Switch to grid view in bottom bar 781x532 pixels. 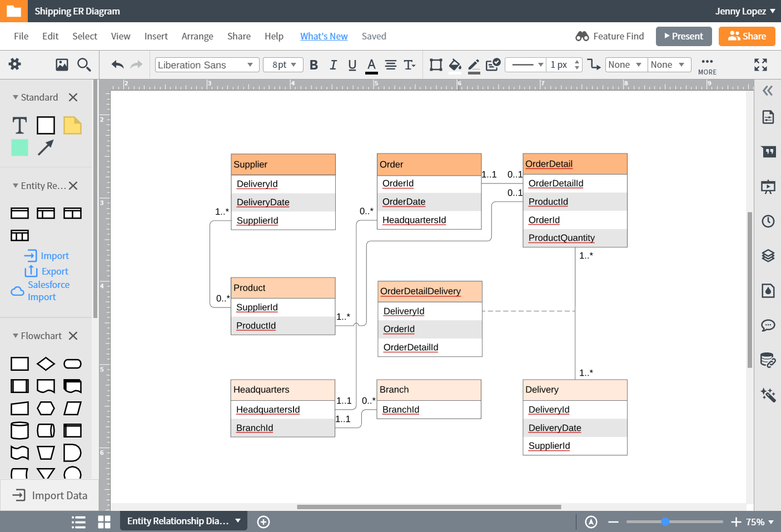click(x=104, y=522)
